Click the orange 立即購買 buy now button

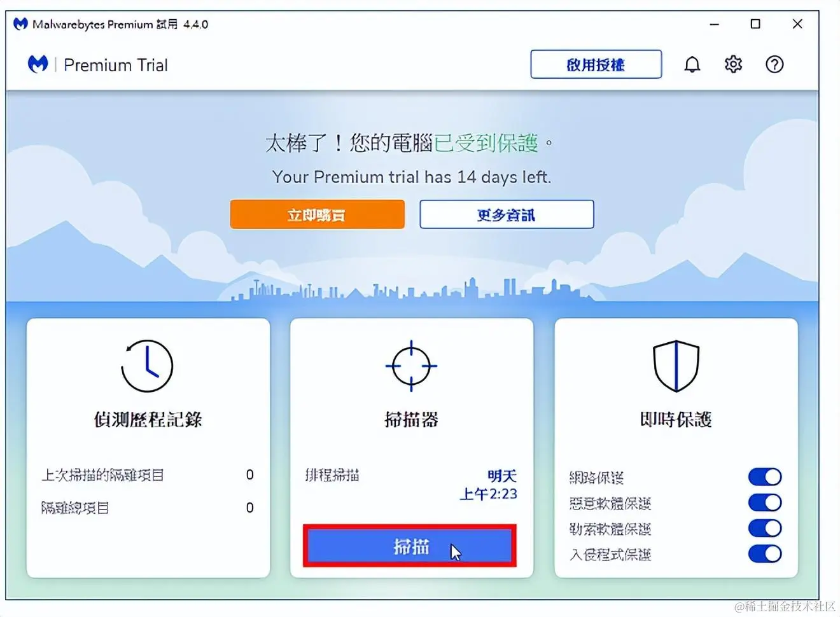317,214
